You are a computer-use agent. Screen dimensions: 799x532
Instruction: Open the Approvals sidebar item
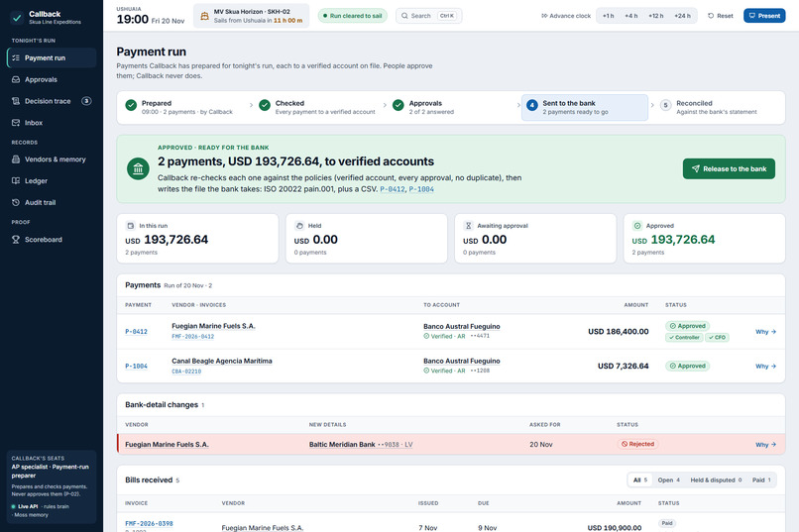pos(52,79)
